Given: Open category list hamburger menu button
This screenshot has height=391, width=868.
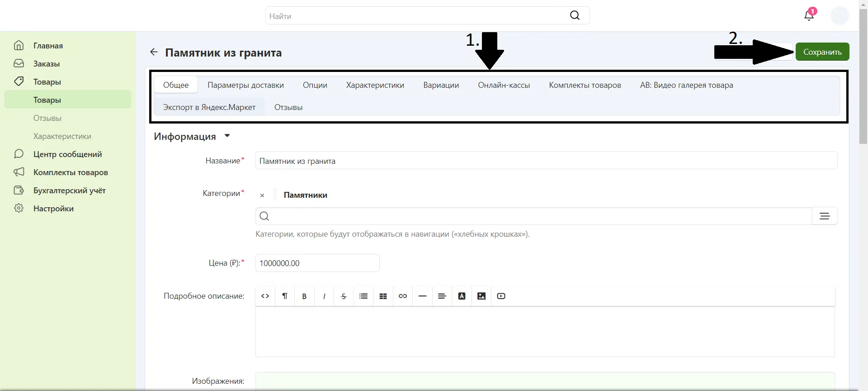Looking at the screenshot, I should [x=825, y=216].
